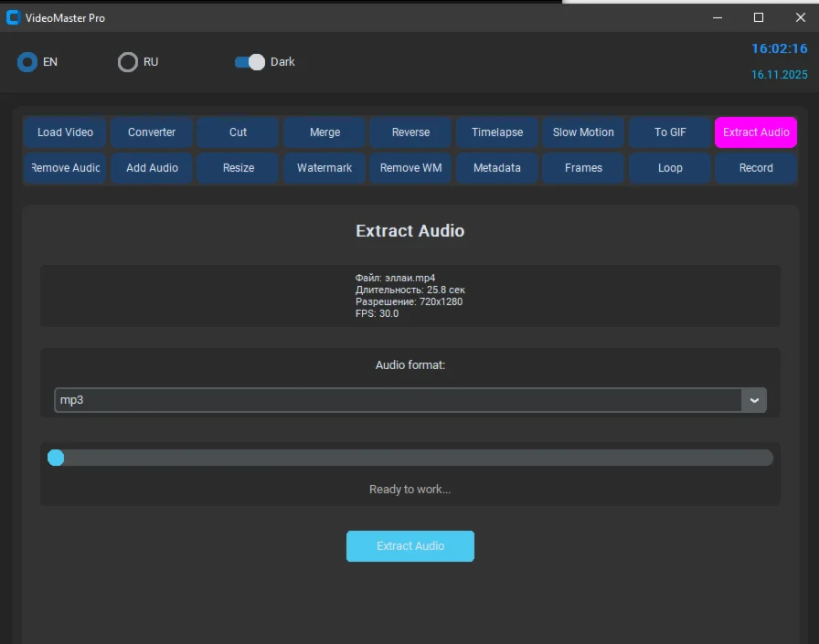Click the Record button in toolbar
Image resolution: width=819 pixels, height=644 pixels.
756,168
